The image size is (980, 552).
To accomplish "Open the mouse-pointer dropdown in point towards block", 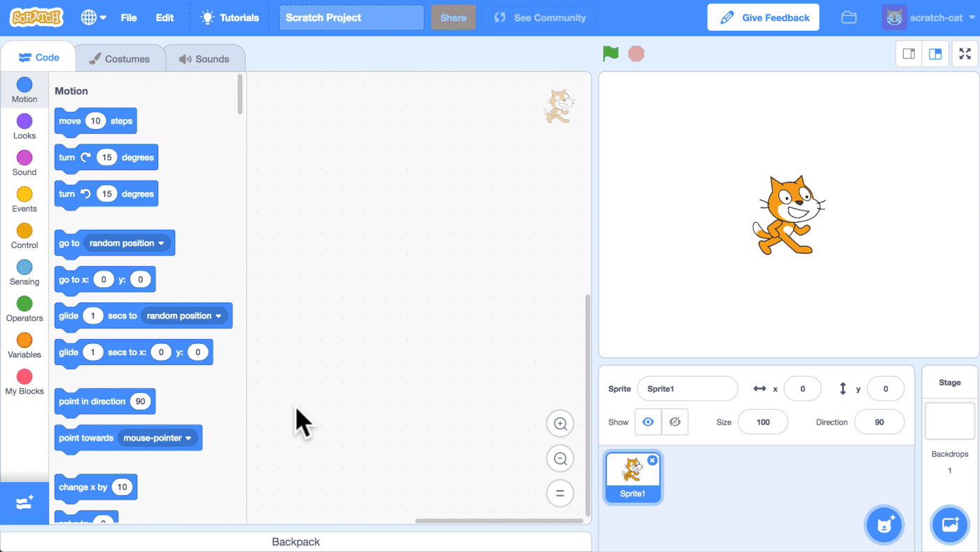I will pos(157,437).
